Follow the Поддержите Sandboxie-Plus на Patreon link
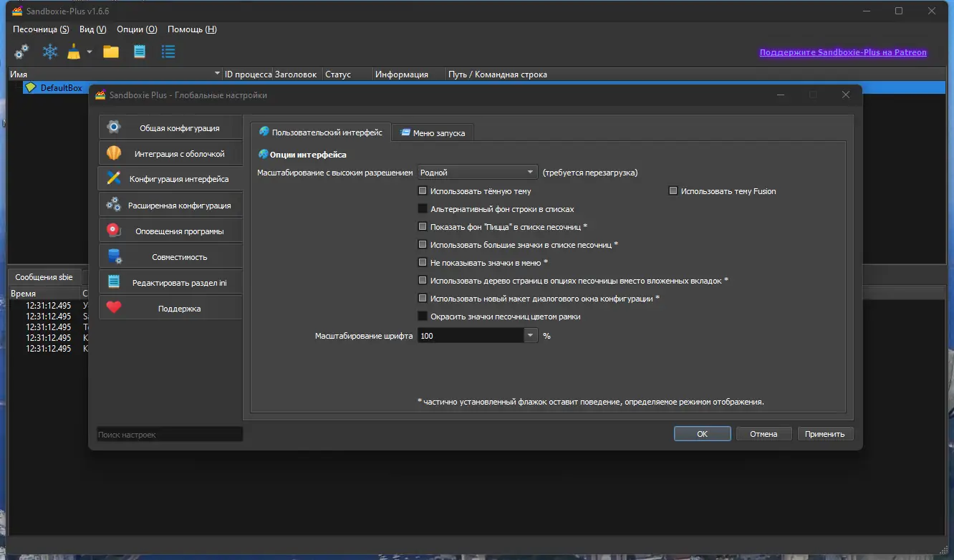This screenshot has width=954, height=560. click(843, 52)
